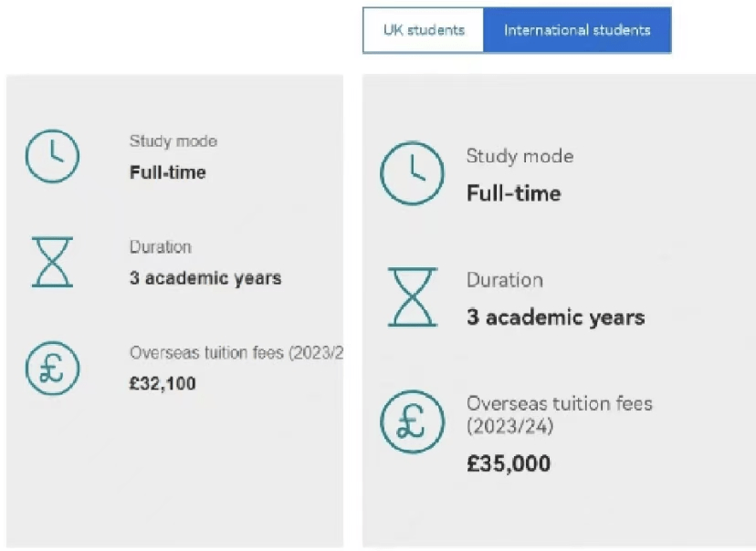Click the Duration label in the £35,000 panel
This screenshot has width=756, height=551.
505,280
